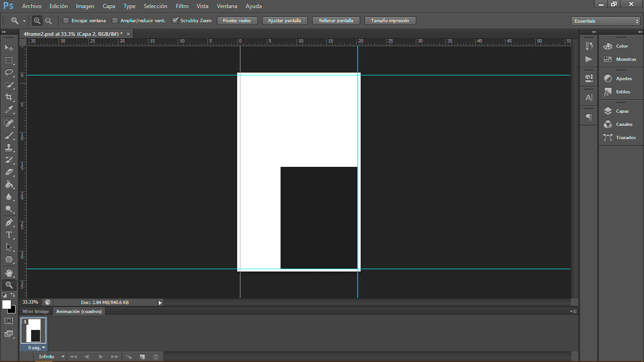
Task: Click the Píxeles reales button
Action: (x=237, y=21)
